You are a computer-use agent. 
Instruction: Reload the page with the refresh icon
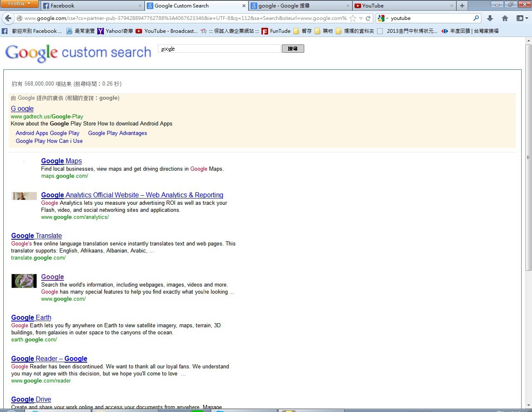tap(368, 18)
